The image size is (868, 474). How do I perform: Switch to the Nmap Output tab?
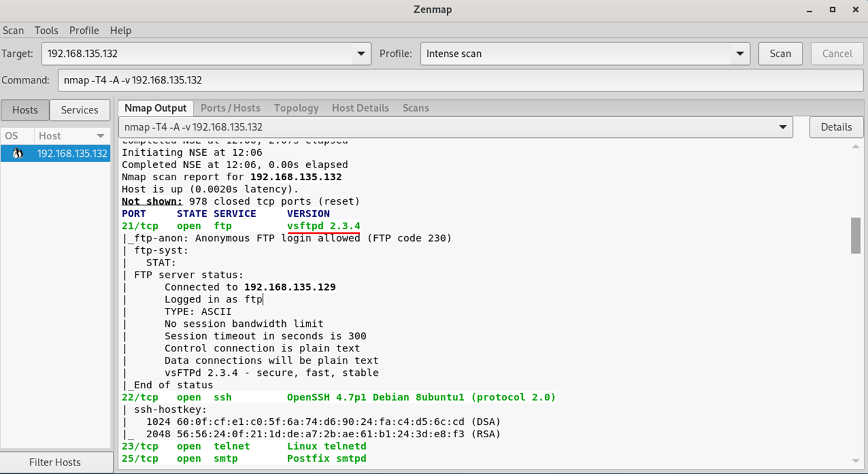click(x=155, y=108)
